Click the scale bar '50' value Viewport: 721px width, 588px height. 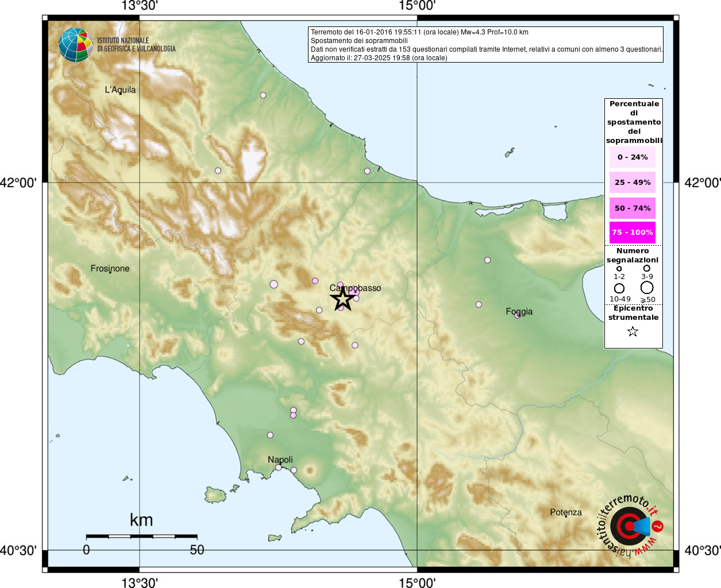[x=197, y=550]
